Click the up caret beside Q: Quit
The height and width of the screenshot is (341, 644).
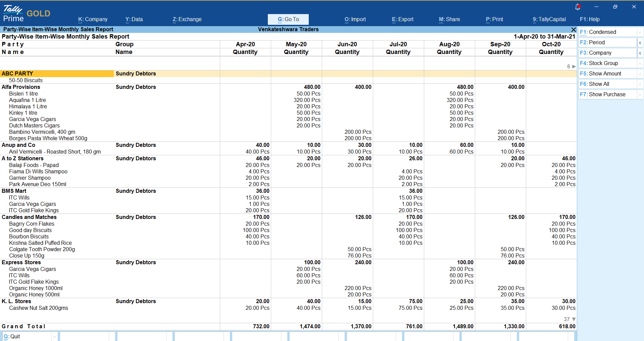tap(54, 337)
